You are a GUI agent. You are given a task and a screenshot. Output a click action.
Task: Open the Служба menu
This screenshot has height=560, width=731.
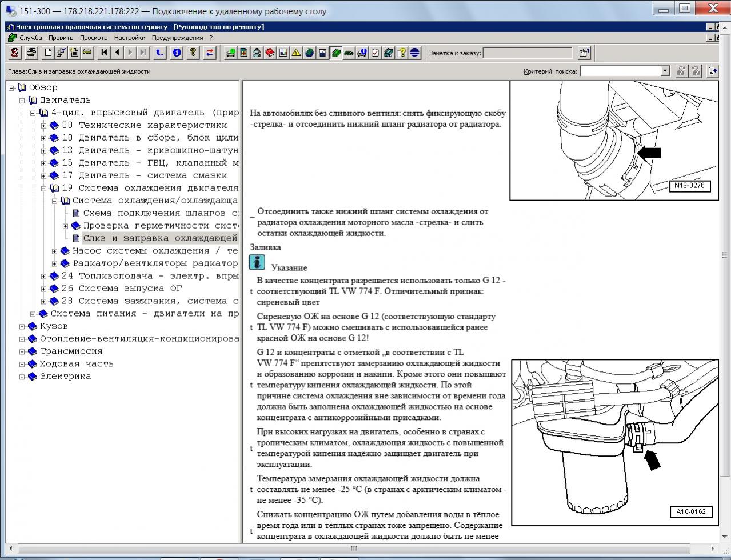[30, 38]
